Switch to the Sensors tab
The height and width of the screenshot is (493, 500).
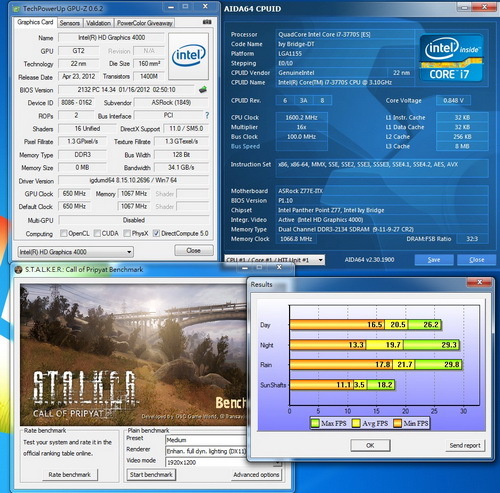tap(69, 23)
